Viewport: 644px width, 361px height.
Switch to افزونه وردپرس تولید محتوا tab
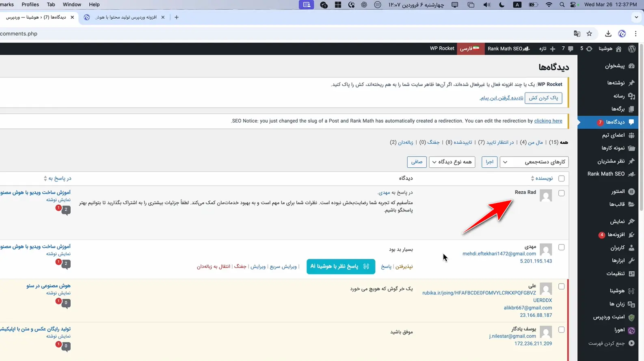tap(124, 17)
